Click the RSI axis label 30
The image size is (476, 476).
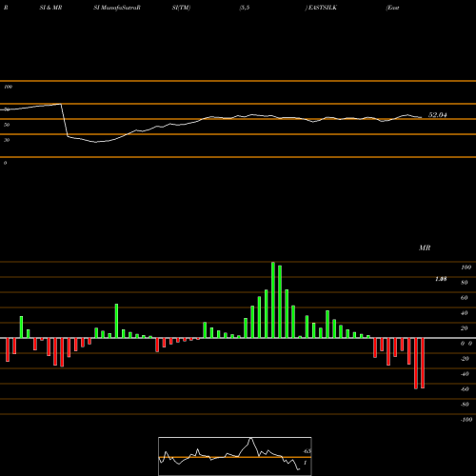(x=7, y=140)
